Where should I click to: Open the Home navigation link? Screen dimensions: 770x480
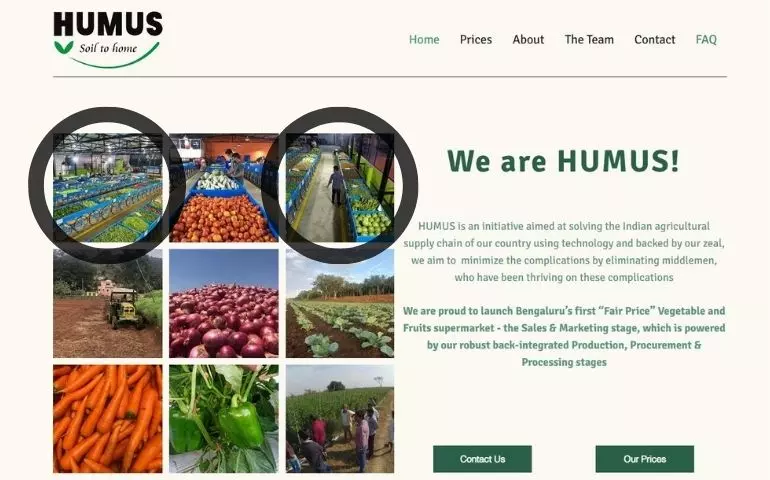click(424, 39)
